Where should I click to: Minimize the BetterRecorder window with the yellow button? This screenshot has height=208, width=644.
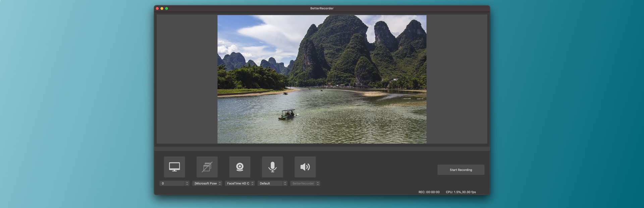pyautogui.click(x=162, y=8)
